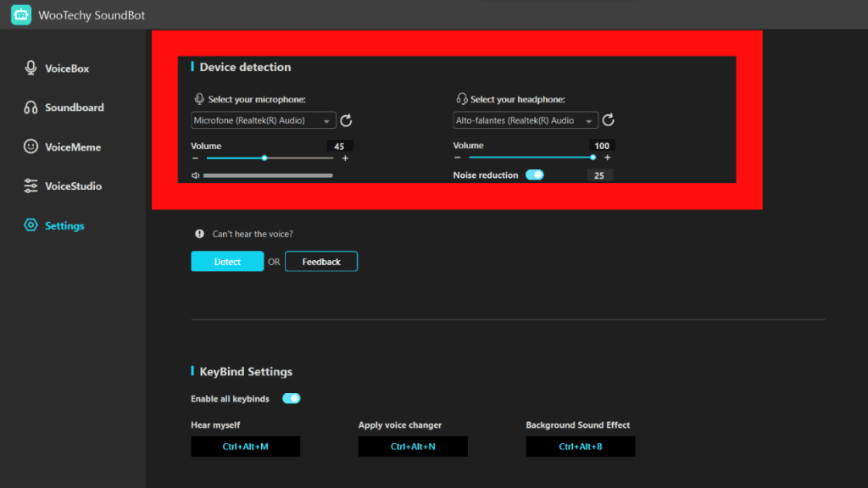The image size is (868, 488).
Task: Increase headphone volume with the plus icon
Action: (x=607, y=158)
